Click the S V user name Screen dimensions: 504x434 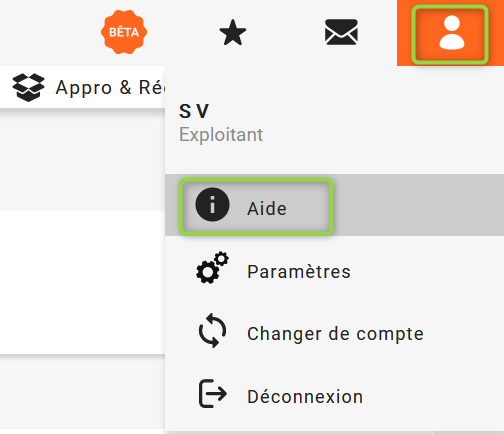coord(194,111)
